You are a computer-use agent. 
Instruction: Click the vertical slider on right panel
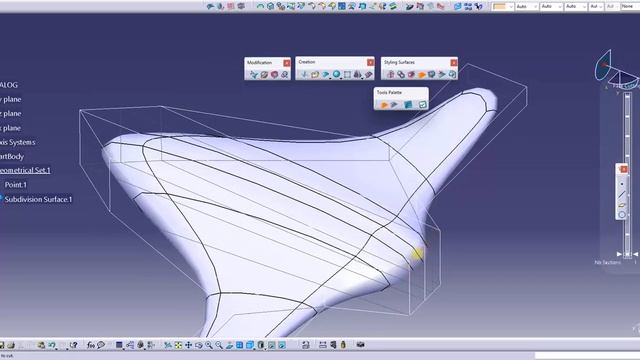(x=628, y=176)
